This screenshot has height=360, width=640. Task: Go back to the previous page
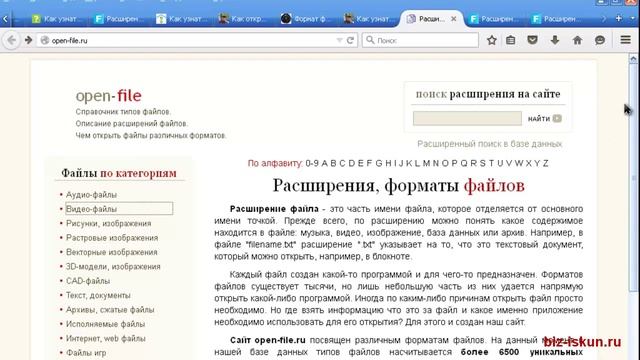pos(11,40)
